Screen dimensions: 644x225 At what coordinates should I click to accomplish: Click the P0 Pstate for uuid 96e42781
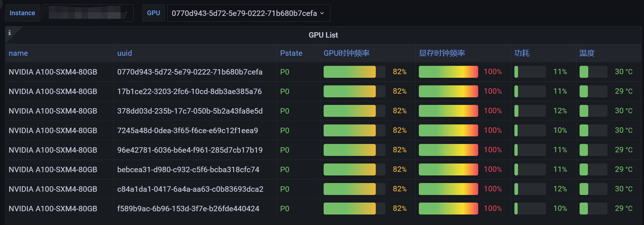[285, 150]
